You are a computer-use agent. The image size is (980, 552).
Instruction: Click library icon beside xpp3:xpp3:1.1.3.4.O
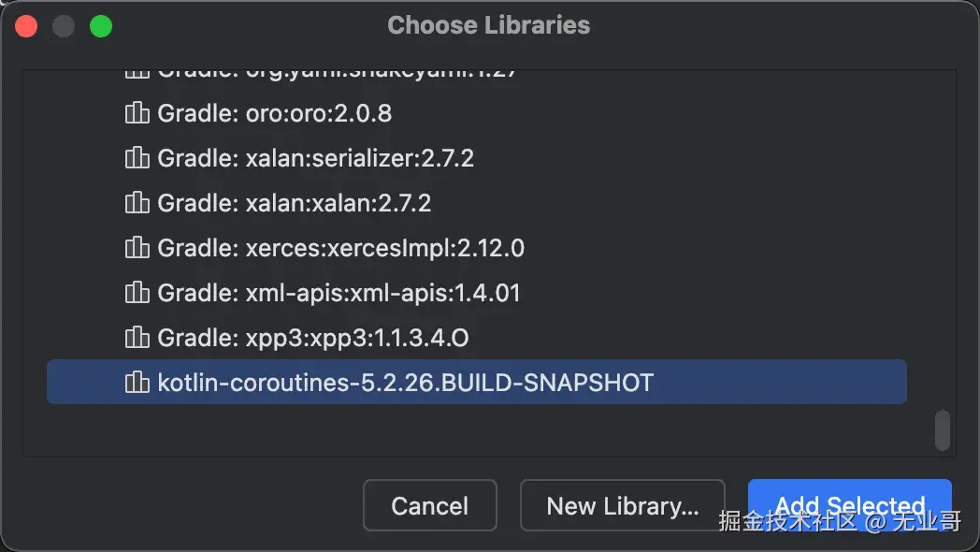pos(137,338)
